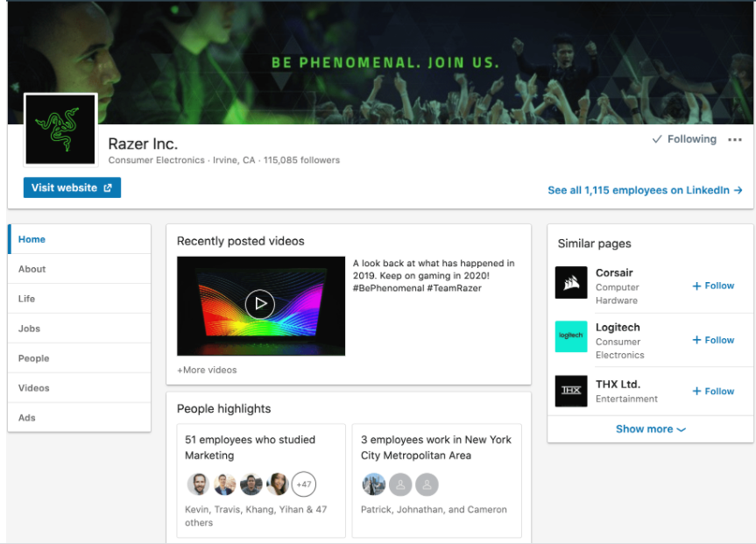See all 1,115 employees on LinkedIn
This screenshot has height=544, width=756.
[x=645, y=190]
